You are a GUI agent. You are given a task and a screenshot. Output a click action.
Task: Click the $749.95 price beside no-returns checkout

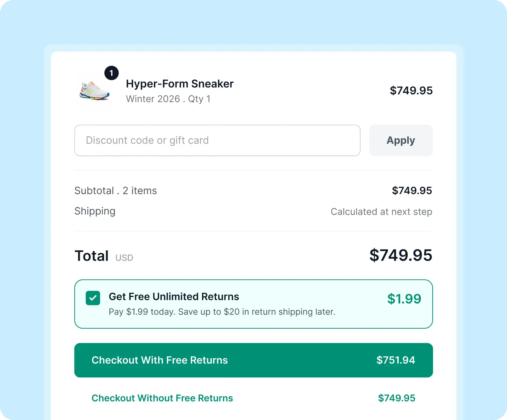(x=396, y=398)
